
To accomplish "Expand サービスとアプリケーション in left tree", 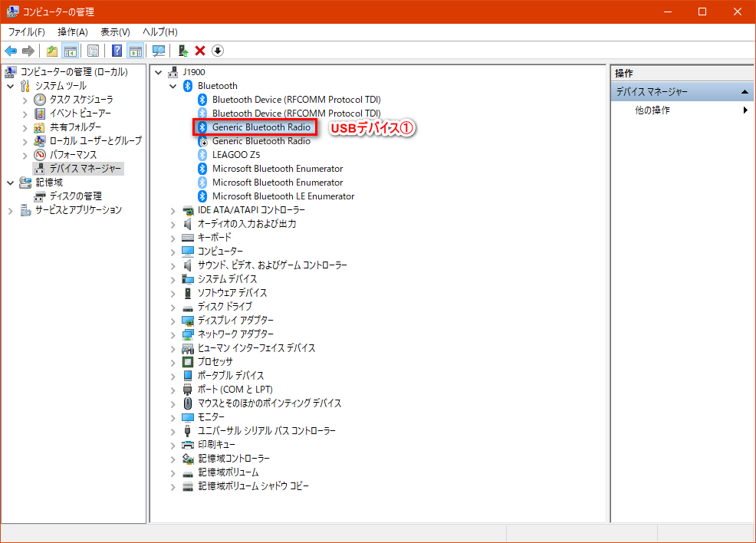I will [11, 210].
